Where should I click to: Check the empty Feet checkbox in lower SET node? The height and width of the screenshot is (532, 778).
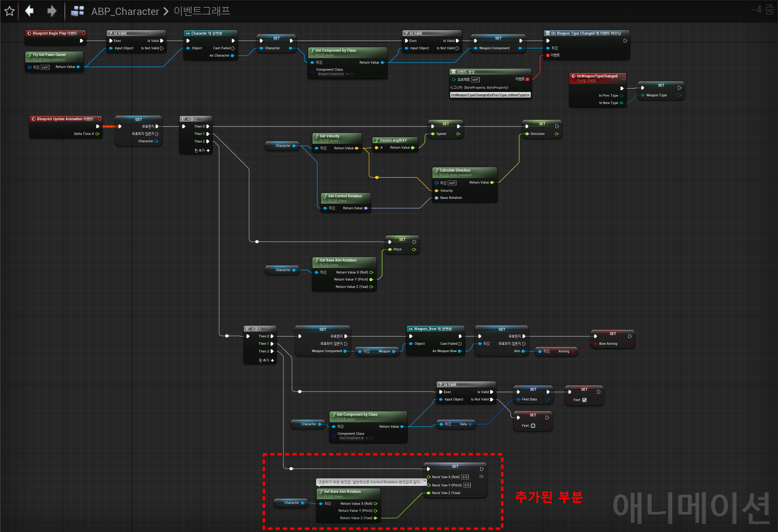[533, 426]
